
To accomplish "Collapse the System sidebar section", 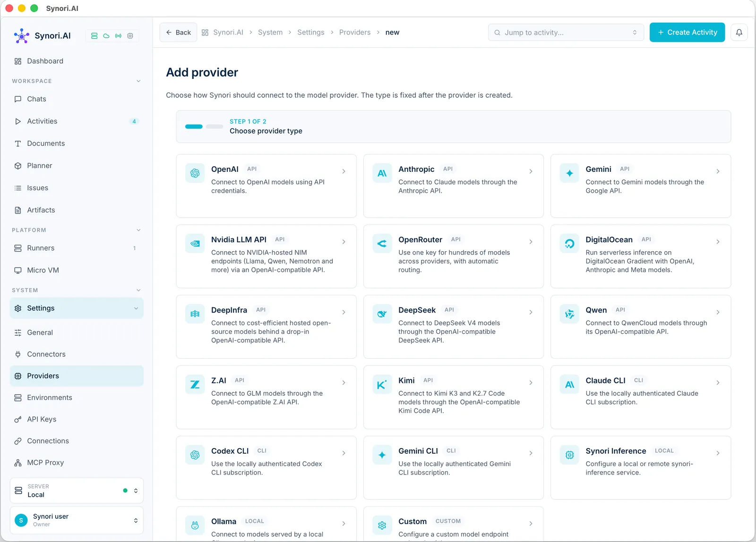I will click(x=138, y=290).
